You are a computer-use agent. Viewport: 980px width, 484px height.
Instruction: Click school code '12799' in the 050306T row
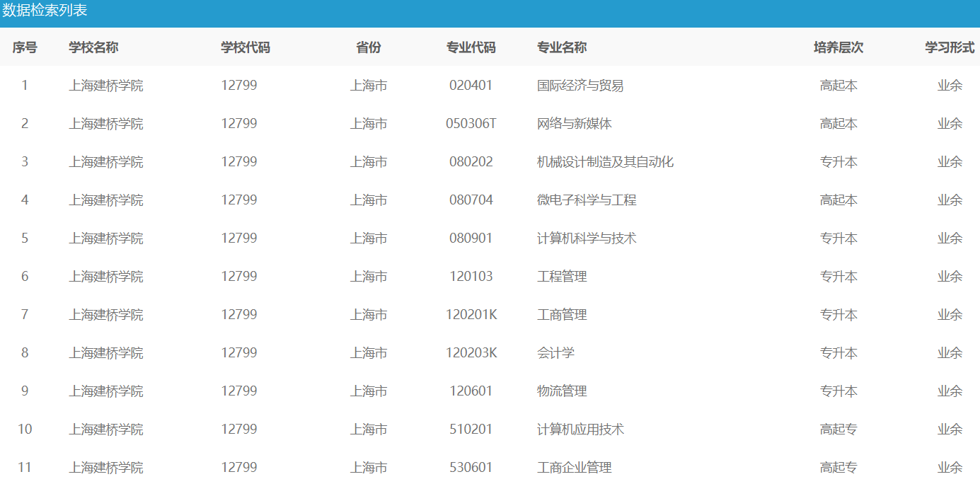pos(239,124)
